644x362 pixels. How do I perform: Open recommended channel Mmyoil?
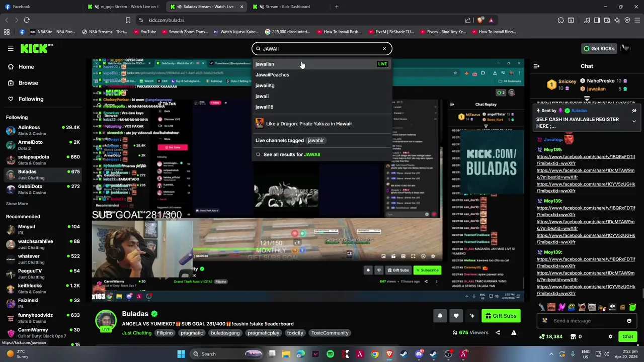pyautogui.click(x=42, y=229)
